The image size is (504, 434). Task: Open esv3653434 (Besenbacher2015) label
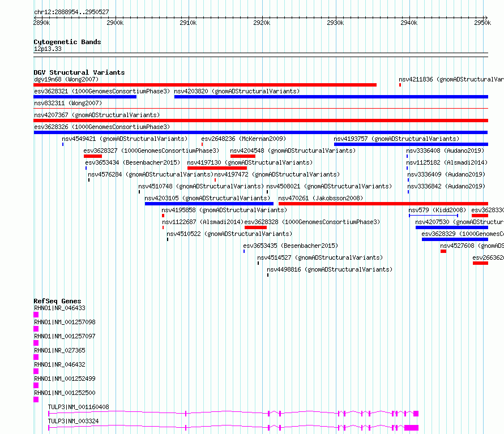click(133, 162)
